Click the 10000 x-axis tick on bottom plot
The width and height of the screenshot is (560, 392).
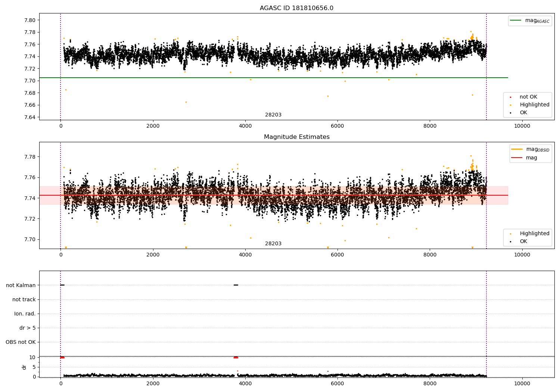point(522,383)
